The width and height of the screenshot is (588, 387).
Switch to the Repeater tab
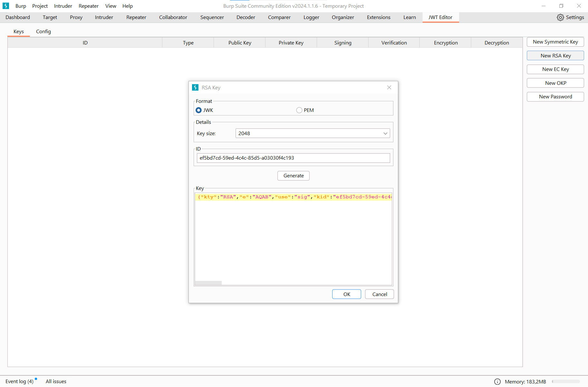pos(136,17)
